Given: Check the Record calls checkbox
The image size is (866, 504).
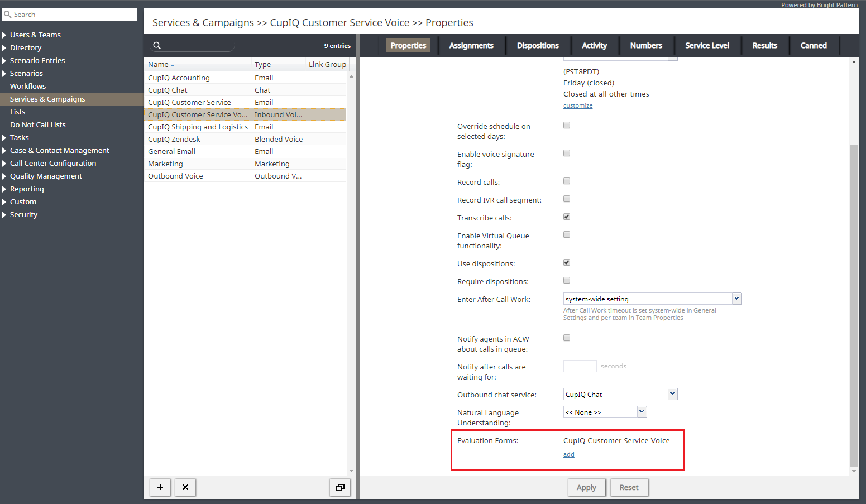Looking at the screenshot, I should pyautogui.click(x=567, y=181).
